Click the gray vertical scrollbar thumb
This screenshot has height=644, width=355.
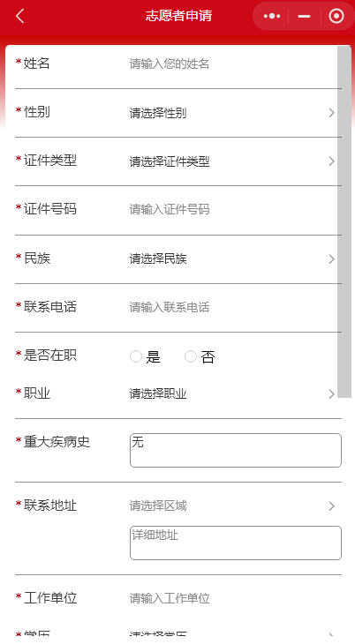pyautogui.click(x=344, y=221)
